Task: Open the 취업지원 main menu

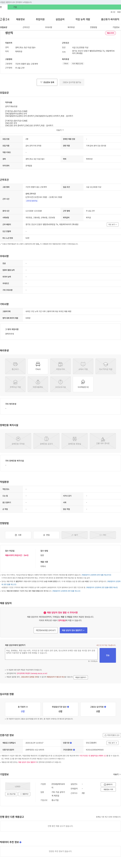Action: [x=40, y=20]
